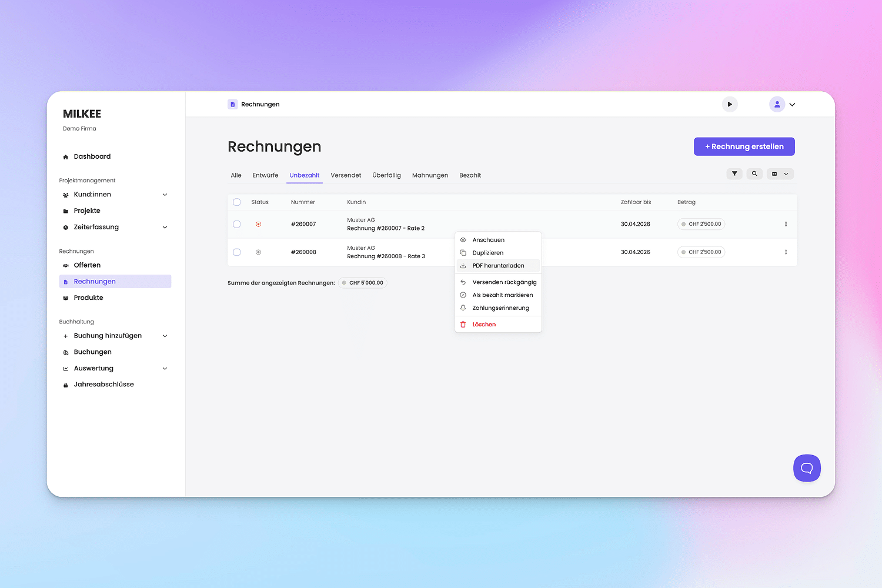This screenshot has height=588, width=882.
Task: Click Als bezahlt markieren menu entry
Action: click(502, 295)
